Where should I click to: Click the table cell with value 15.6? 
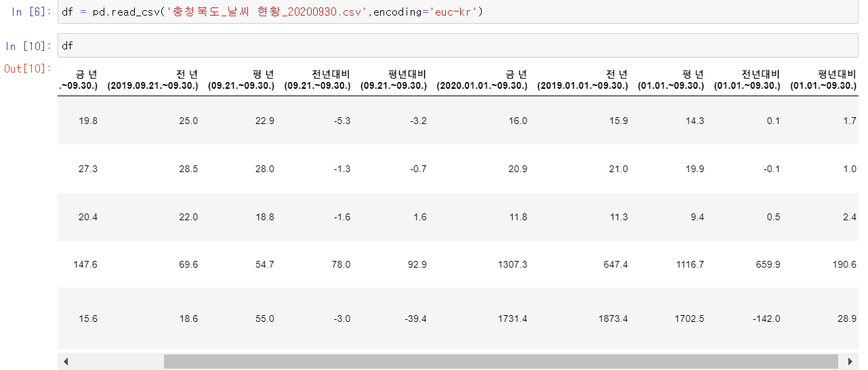pyautogui.click(x=88, y=318)
